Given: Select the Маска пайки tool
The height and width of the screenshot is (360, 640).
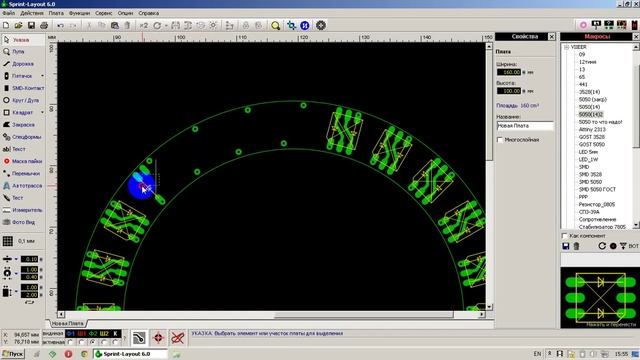Looking at the screenshot, I should [23, 161].
